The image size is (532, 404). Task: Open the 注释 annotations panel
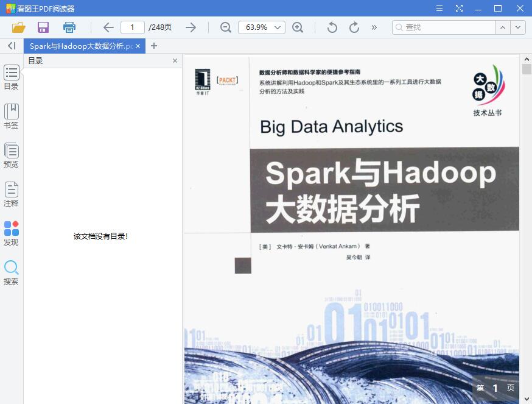click(11, 194)
